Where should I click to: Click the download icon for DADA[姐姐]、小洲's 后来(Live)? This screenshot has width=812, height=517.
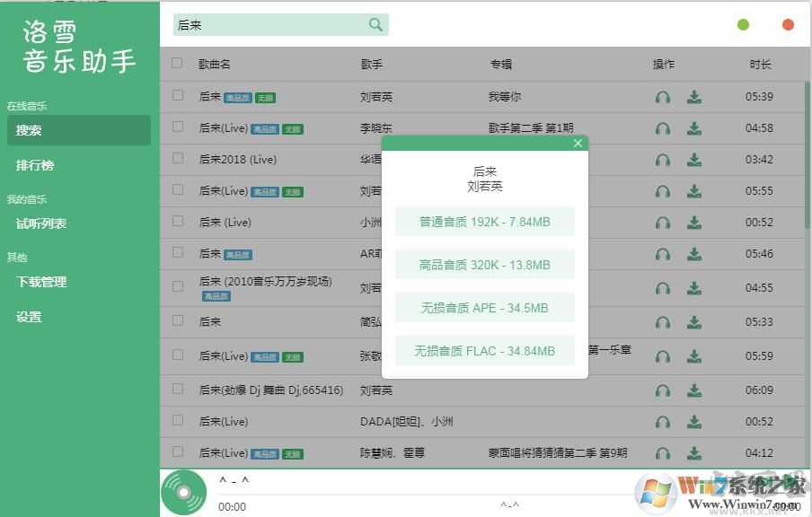click(694, 421)
